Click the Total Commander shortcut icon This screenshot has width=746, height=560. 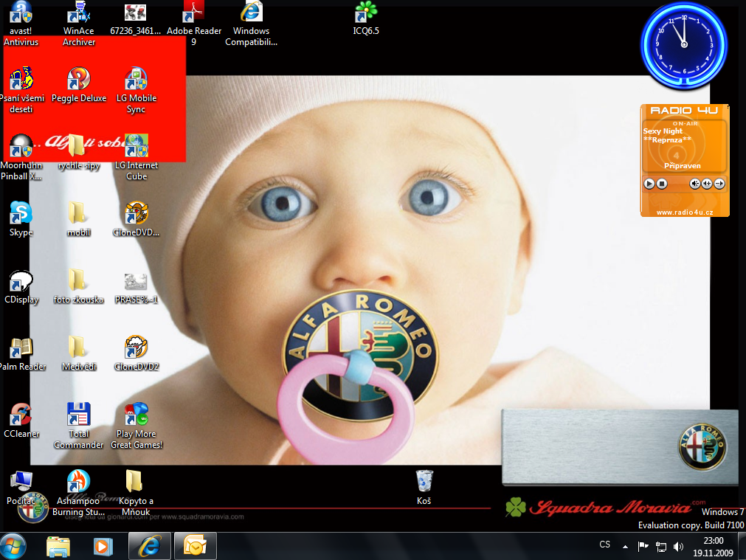point(78,415)
